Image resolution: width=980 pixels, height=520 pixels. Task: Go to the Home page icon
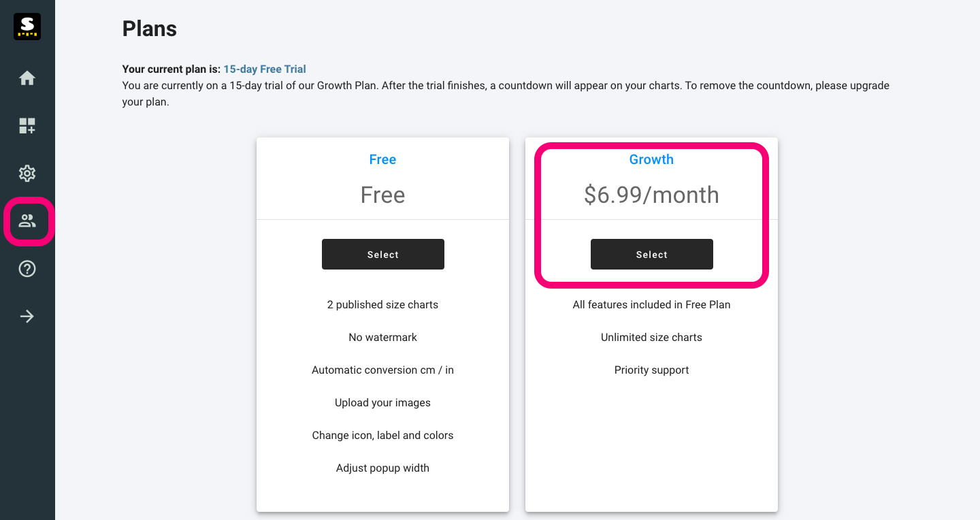(27, 78)
